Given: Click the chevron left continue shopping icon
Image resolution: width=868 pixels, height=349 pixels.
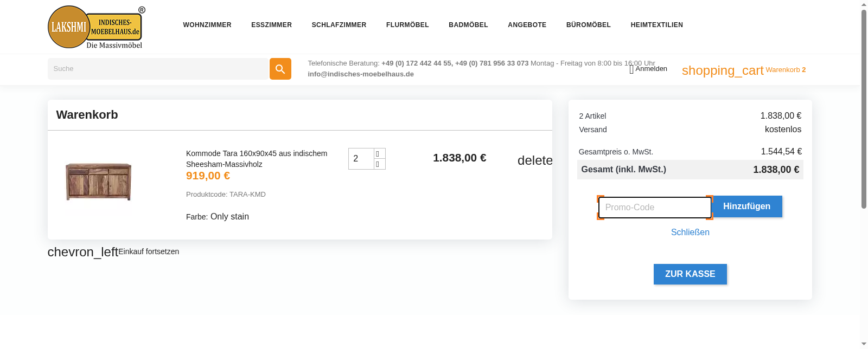Looking at the screenshot, I should tap(82, 252).
